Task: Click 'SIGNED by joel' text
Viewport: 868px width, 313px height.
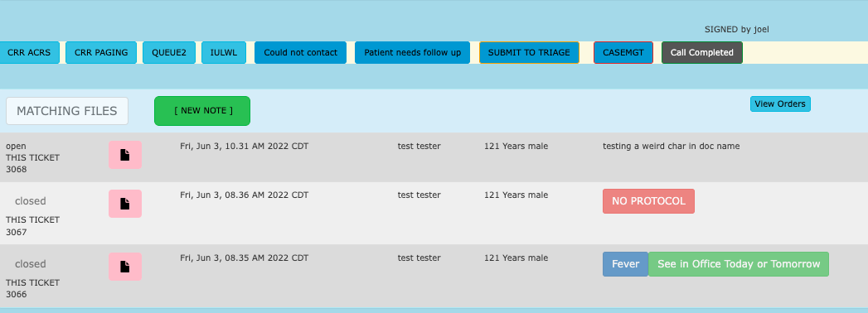Action: point(736,29)
